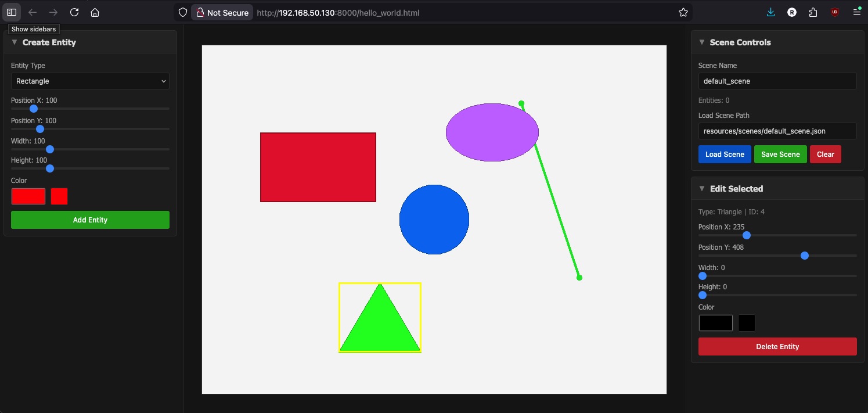Click the Create Entity Position X slider handle
Viewport: 868px width, 413px height.
(34, 109)
